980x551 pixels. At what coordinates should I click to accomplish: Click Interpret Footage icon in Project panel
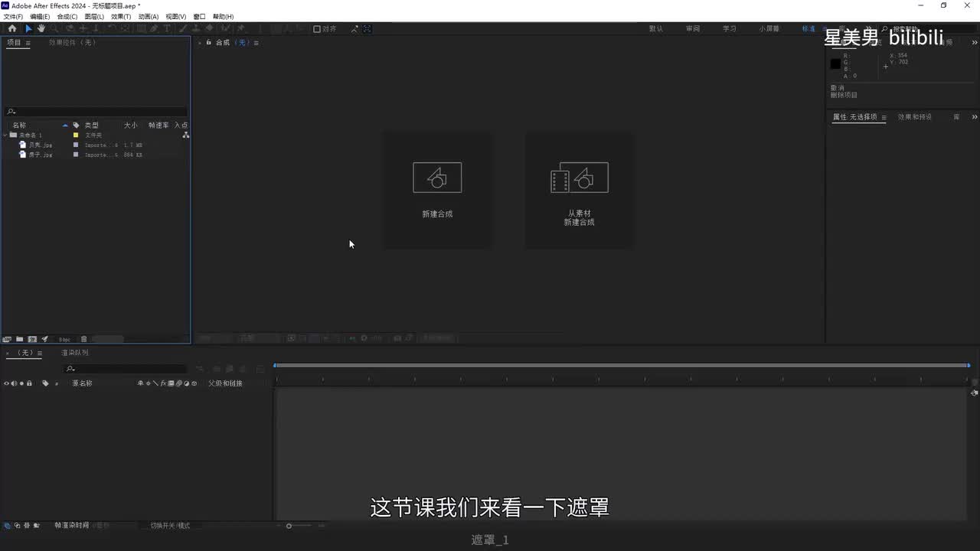[7, 339]
